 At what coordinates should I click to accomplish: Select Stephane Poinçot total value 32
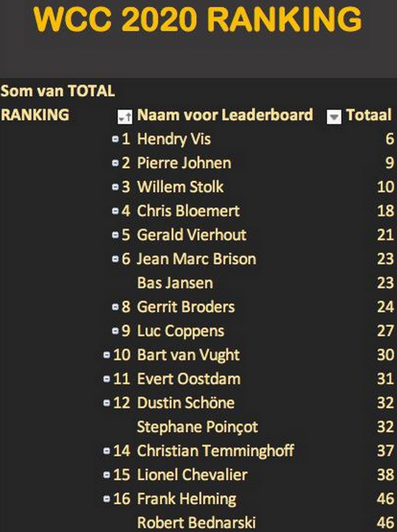(x=385, y=427)
